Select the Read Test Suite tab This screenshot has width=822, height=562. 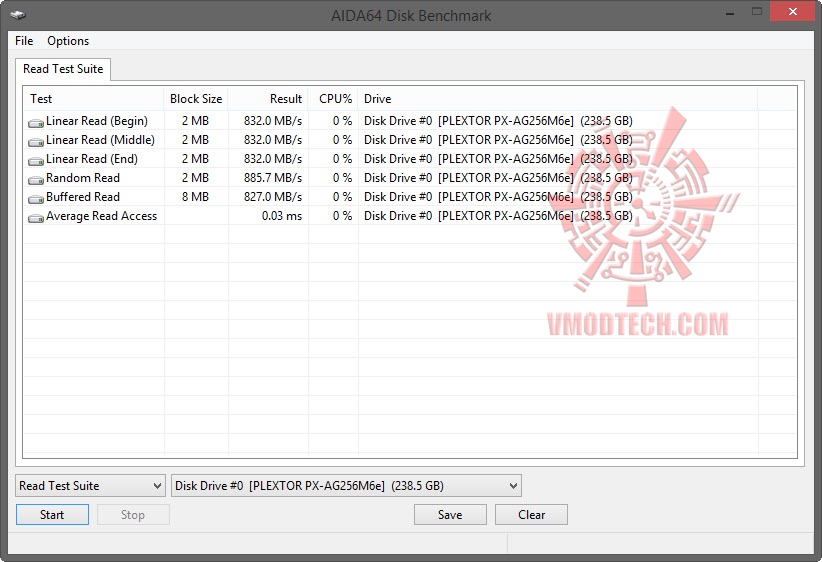tap(63, 69)
